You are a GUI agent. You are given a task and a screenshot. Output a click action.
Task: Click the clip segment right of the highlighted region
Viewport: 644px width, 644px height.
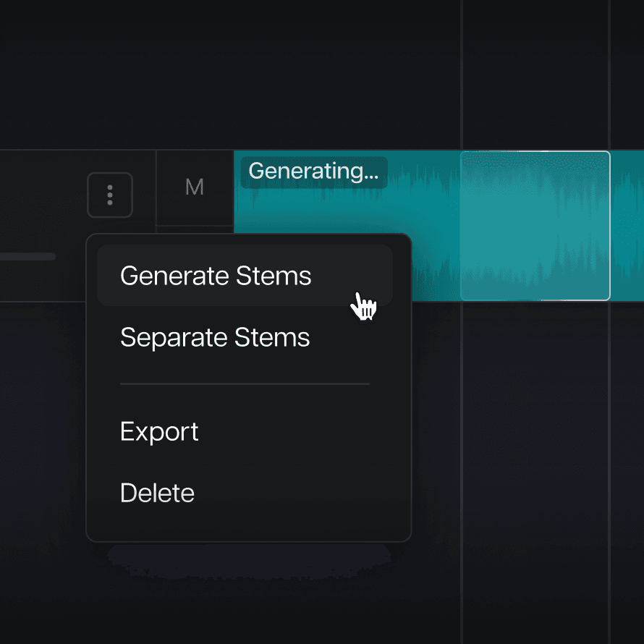click(x=627, y=225)
